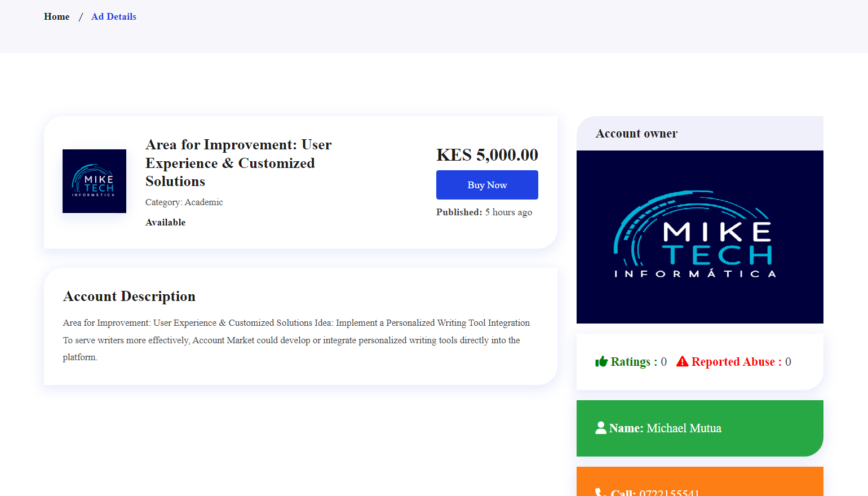The height and width of the screenshot is (496, 868).
Task: Click 'Category: Academic' text
Action: click(184, 202)
